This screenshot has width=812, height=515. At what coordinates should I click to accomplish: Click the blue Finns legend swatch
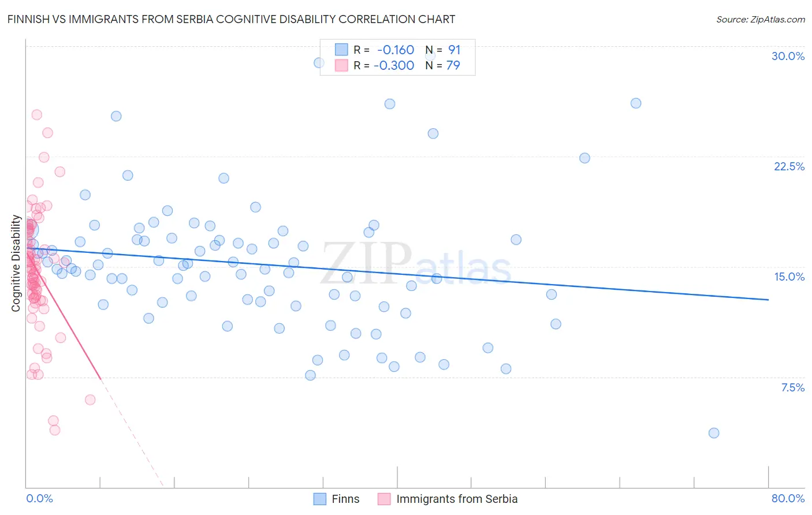[320, 499]
